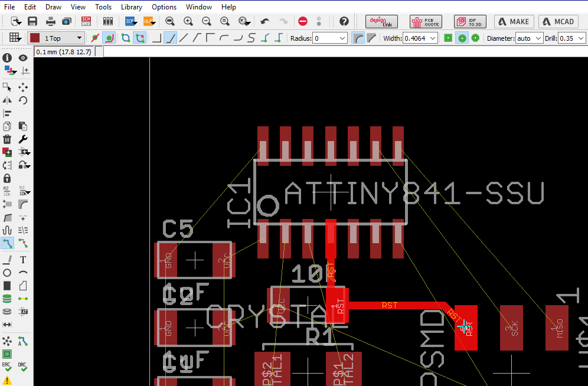
Task: Save the board file
Action: (x=32, y=21)
